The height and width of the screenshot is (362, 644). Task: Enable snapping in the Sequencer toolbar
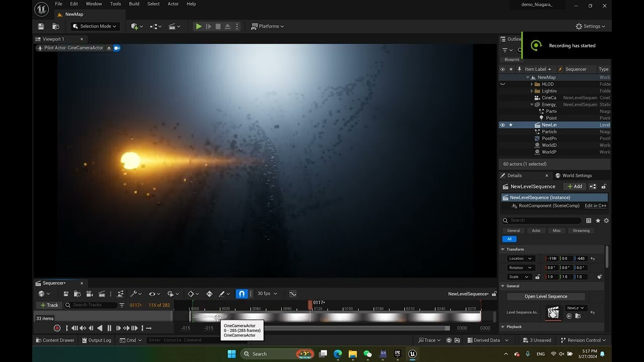pos(242,294)
